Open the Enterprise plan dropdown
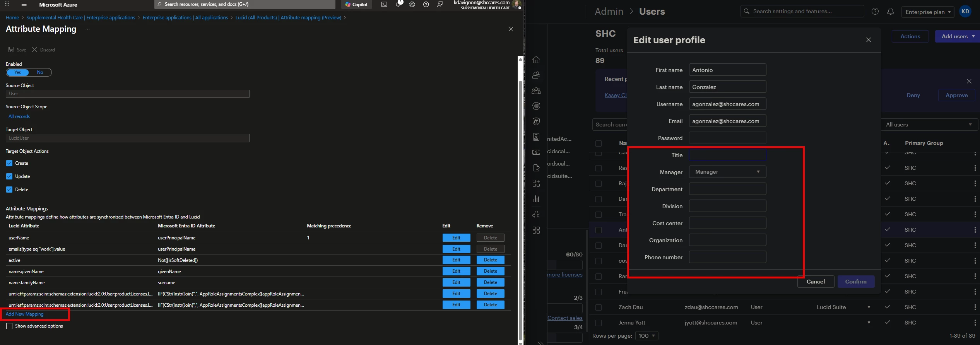 click(x=928, y=12)
